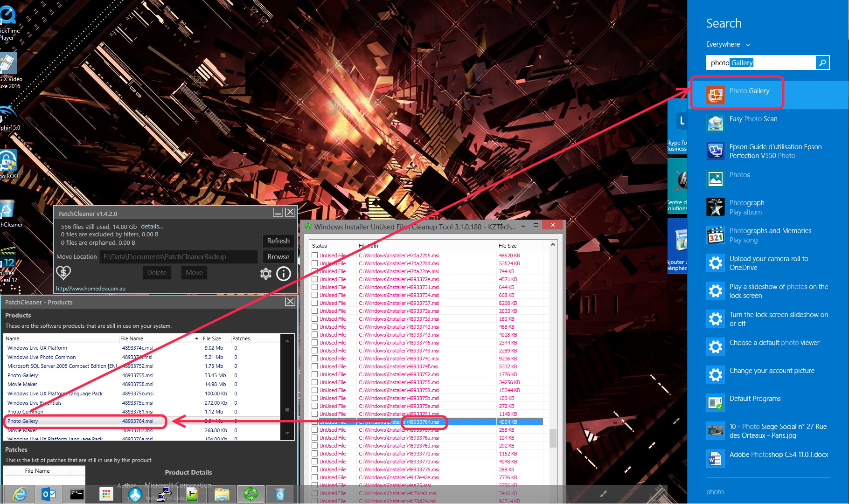The height and width of the screenshot is (504, 849).
Task: Click the PatchCleaner donate heart icon
Action: point(63,273)
